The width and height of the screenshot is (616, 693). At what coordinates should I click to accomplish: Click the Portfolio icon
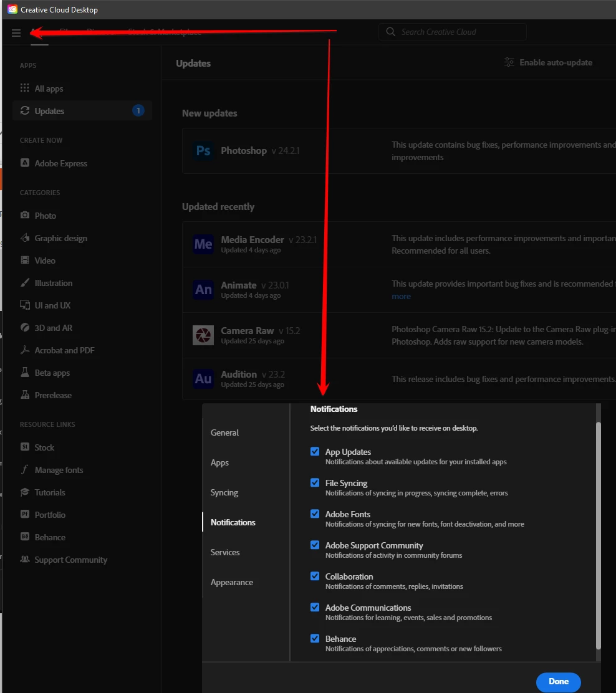(x=25, y=514)
